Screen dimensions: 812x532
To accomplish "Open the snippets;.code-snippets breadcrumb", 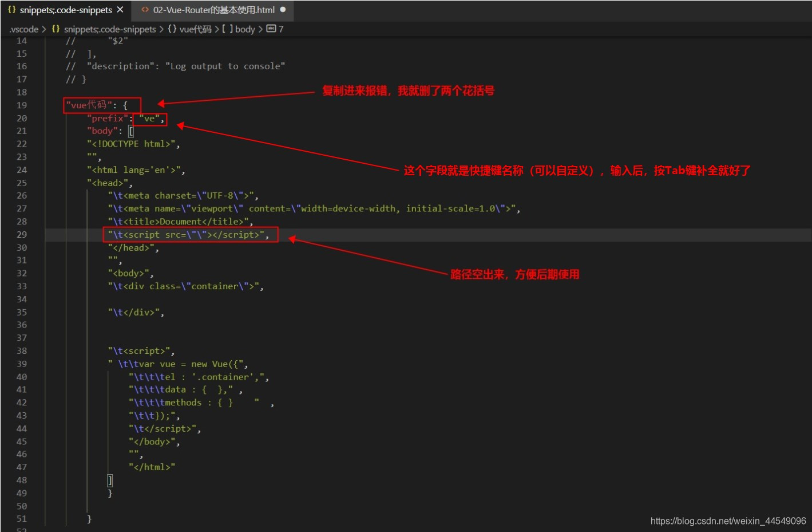I will (109, 29).
